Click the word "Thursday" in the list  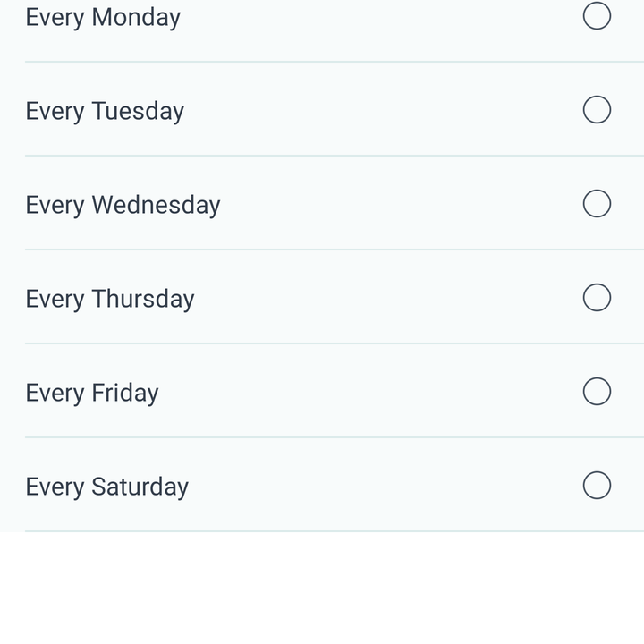(x=143, y=300)
